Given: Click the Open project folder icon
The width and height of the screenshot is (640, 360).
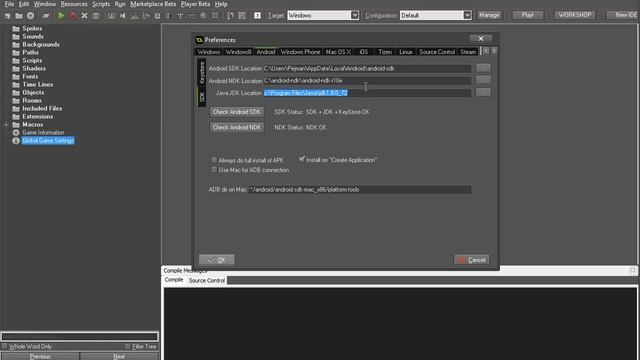Looking at the screenshot, I should (x=19, y=16).
